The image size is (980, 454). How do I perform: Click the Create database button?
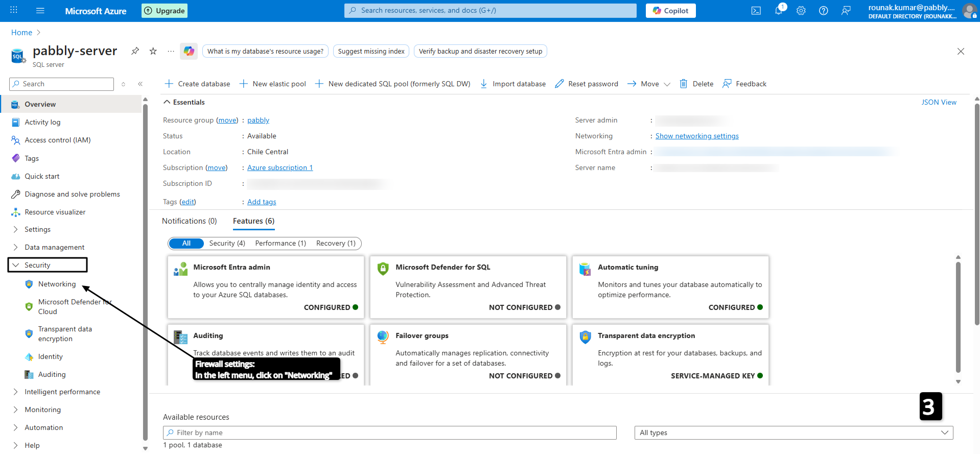click(x=197, y=84)
